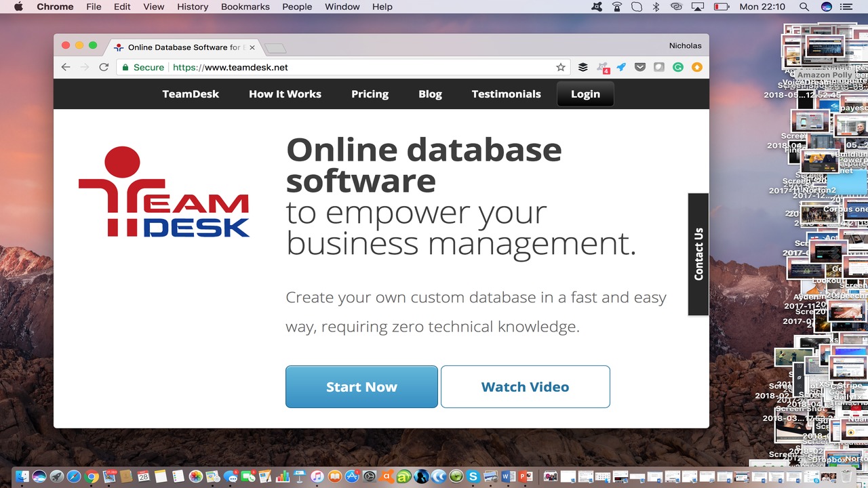Click the TeamDesk logo image
The image size is (868, 488).
click(x=164, y=192)
